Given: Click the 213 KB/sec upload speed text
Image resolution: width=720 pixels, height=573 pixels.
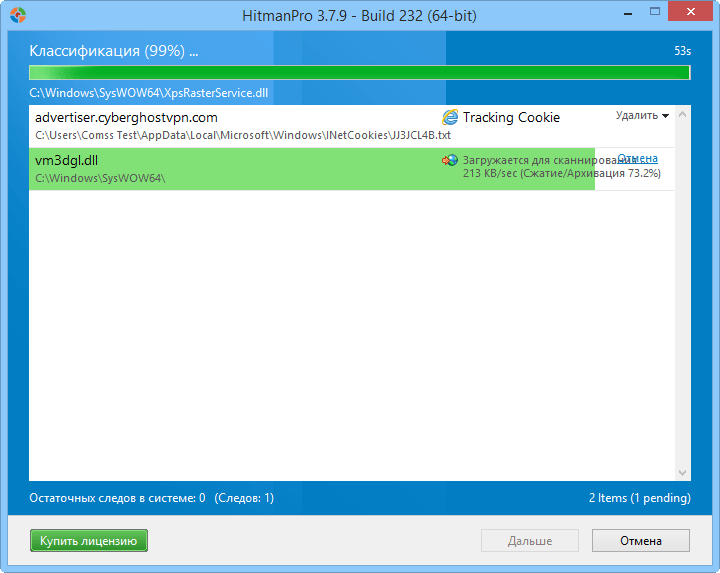Looking at the screenshot, I should pos(562,174).
